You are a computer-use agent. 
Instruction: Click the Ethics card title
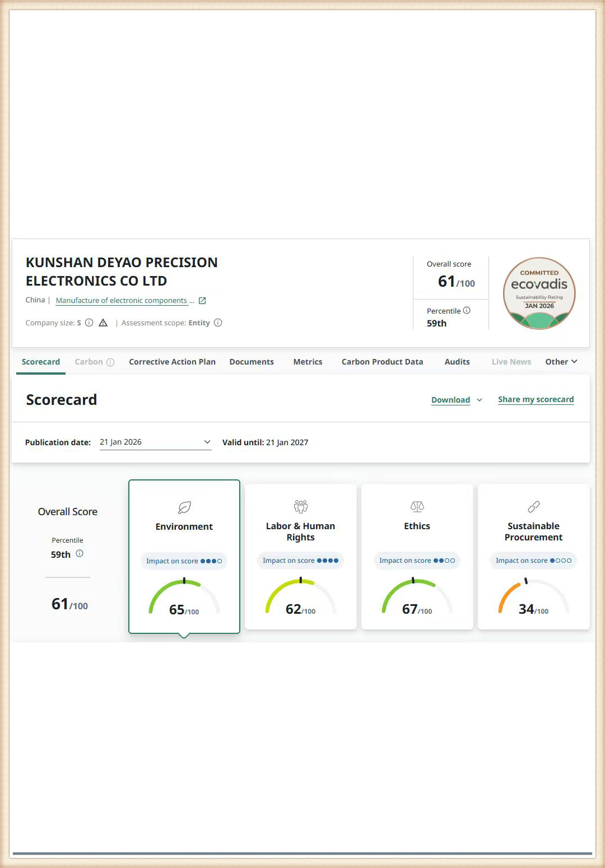click(x=417, y=526)
